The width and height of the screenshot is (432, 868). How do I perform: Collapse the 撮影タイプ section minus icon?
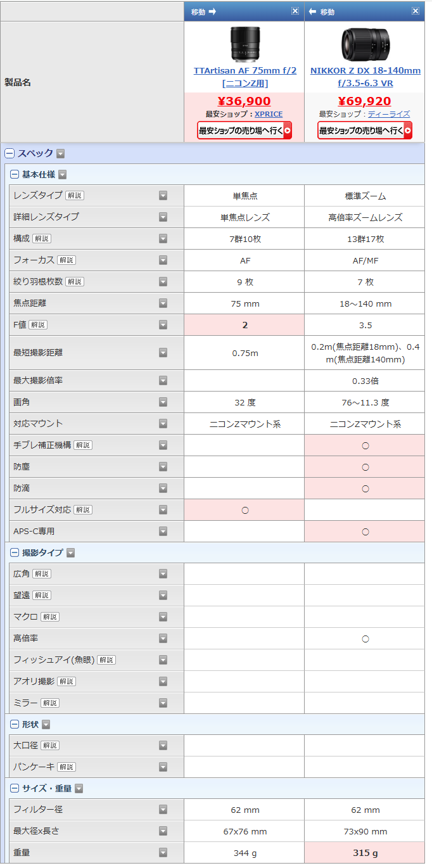[15, 552]
